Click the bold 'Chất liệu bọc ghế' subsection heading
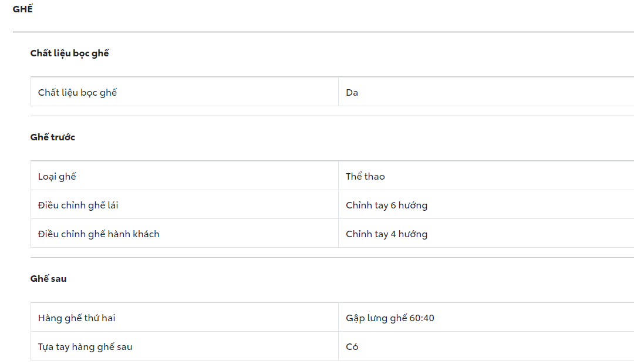The image size is (634, 364). pos(70,53)
